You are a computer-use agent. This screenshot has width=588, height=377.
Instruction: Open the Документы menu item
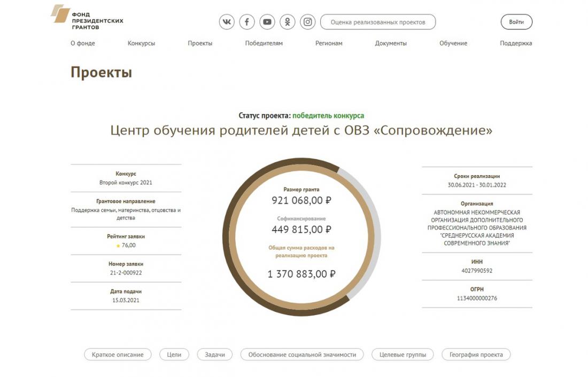[391, 43]
